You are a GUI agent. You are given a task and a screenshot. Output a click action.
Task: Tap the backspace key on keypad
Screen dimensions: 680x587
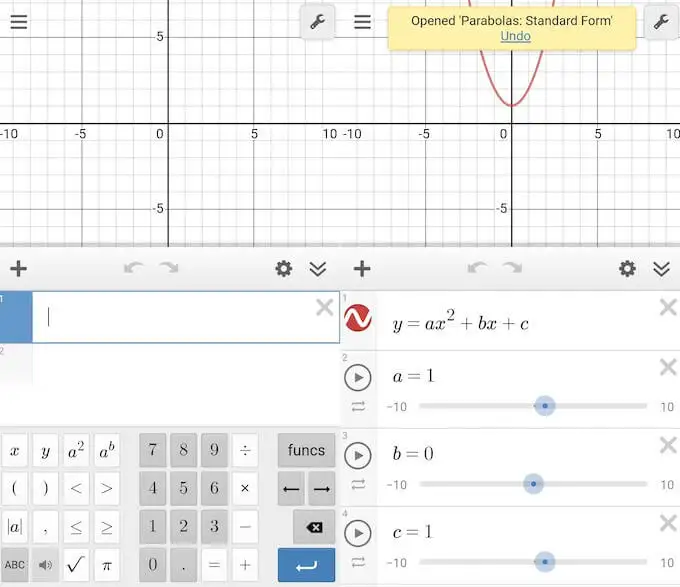pyautogui.click(x=314, y=527)
